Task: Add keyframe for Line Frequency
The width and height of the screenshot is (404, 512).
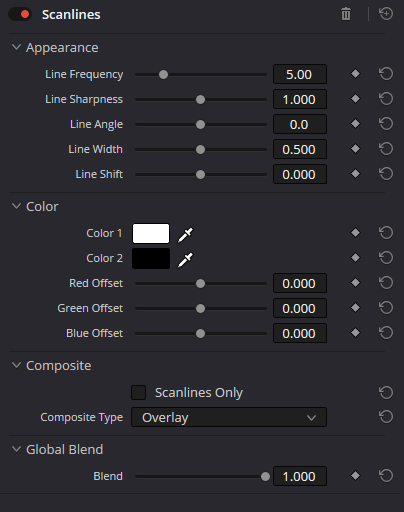Action: coord(355,74)
